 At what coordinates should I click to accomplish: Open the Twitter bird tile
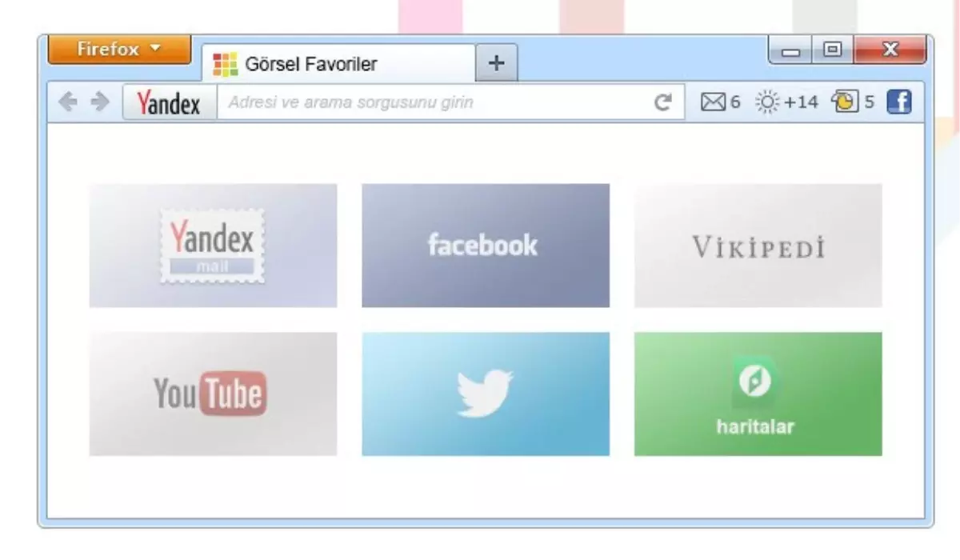pyautogui.click(x=486, y=393)
